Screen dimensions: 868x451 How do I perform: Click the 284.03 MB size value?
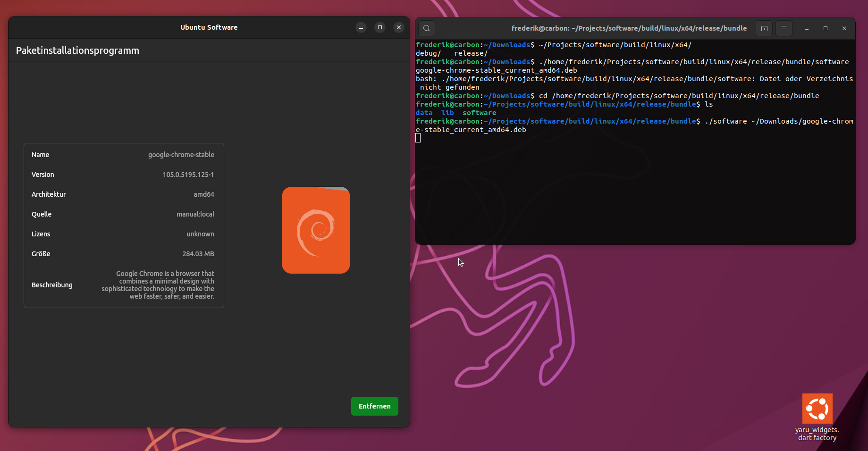(198, 254)
